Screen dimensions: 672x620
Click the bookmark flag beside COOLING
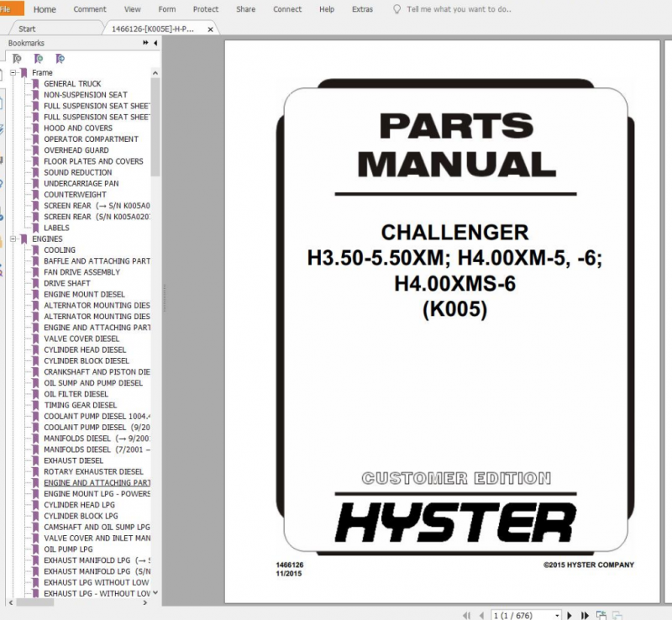36,250
